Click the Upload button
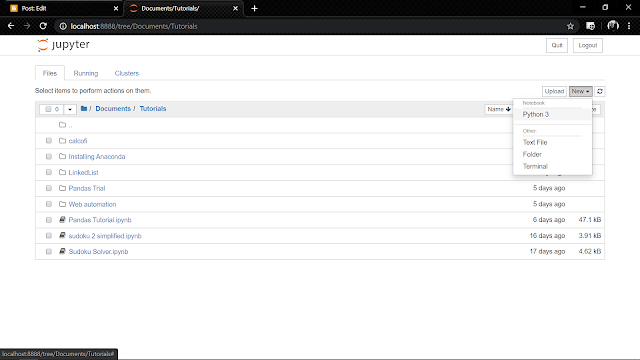The width and height of the screenshot is (640, 360). 554,91
